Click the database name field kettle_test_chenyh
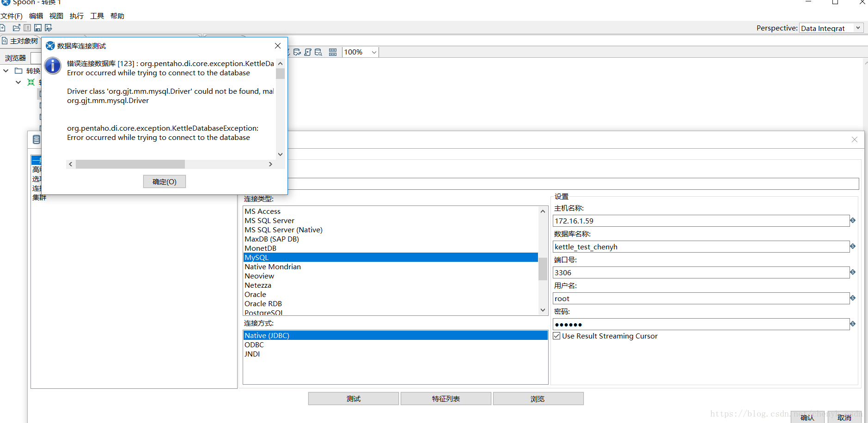The height and width of the screenshot is (423, 868). pyautogui.click(x=701, y=247)
